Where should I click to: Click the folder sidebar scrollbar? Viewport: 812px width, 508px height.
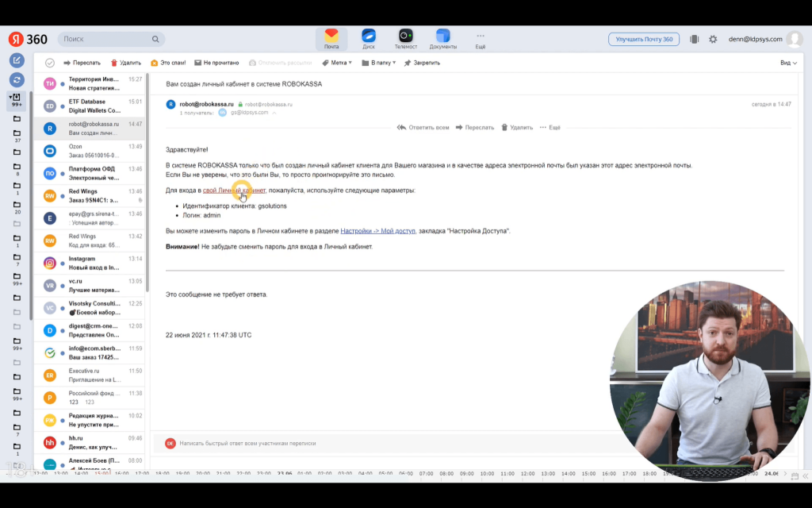31,205
